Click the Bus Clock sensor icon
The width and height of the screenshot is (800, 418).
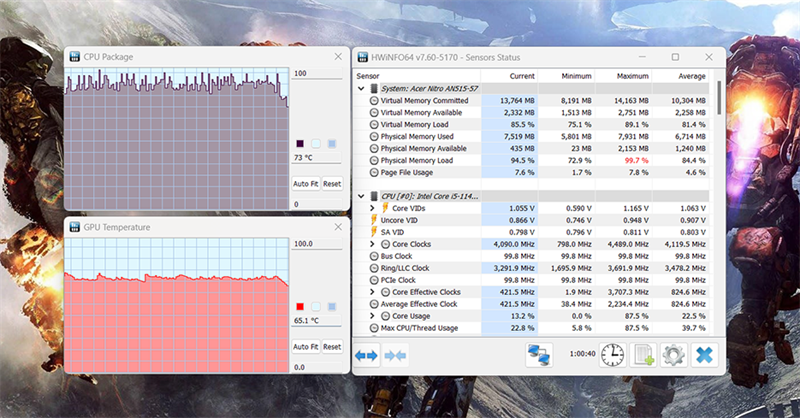coord(374,256)
